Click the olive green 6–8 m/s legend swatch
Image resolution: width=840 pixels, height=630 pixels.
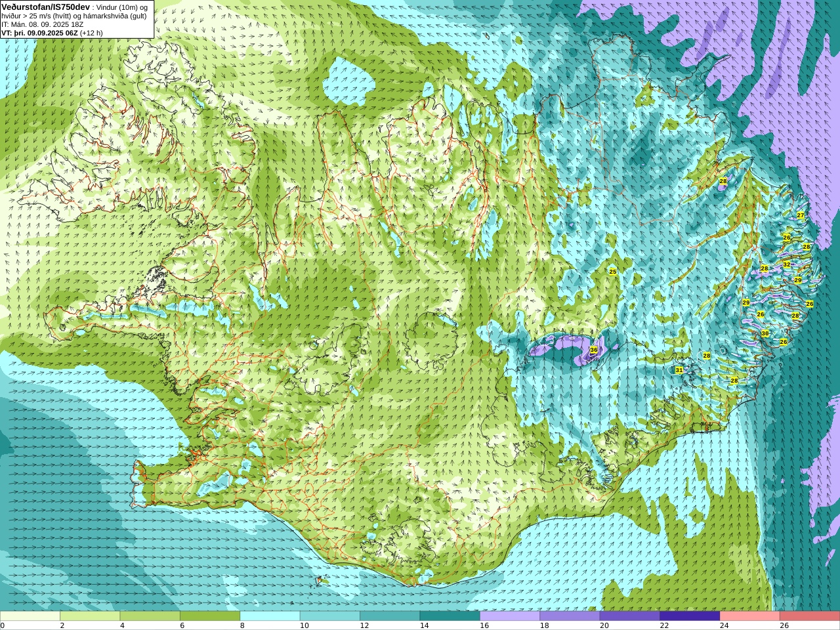(x=210, y=616)
